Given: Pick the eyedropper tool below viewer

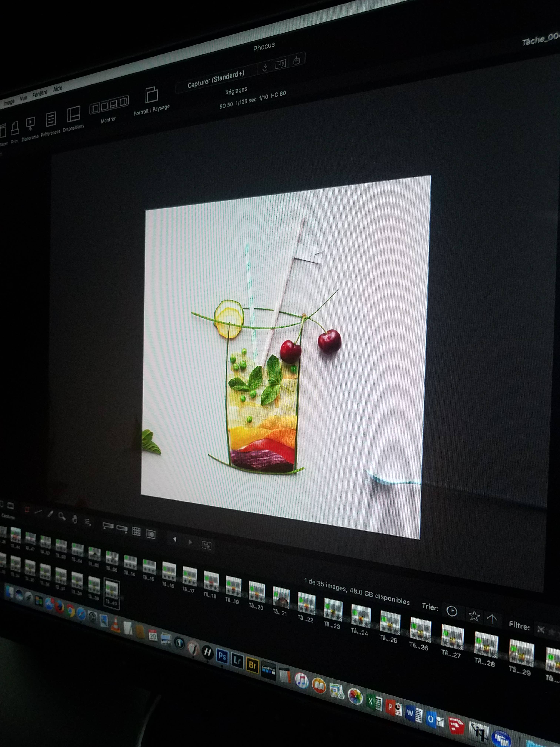Looking at the screenshot, I should pyautogui.click(x=50, y=514).
